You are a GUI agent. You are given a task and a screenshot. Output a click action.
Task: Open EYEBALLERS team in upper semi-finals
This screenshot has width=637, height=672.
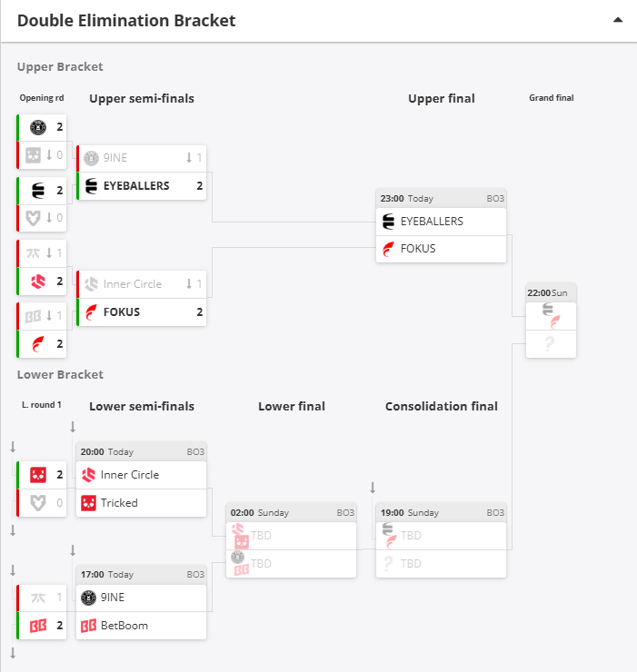pyautogui.click(x=136, y=185)
